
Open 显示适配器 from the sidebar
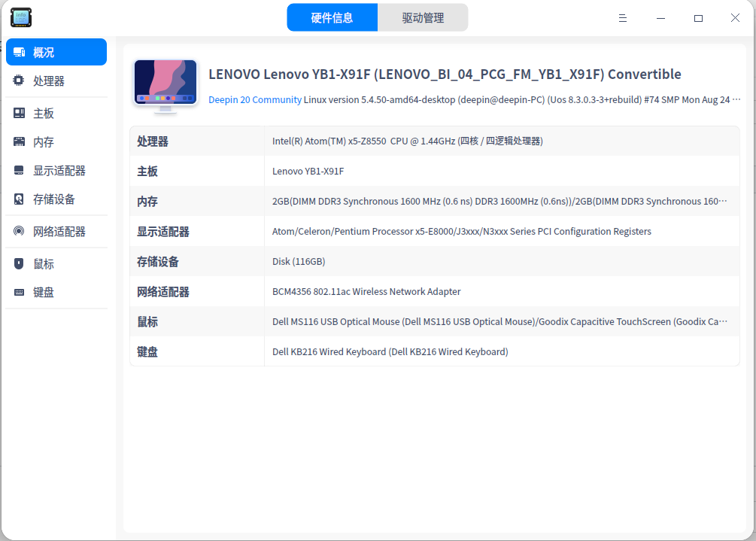click(18, 171)
